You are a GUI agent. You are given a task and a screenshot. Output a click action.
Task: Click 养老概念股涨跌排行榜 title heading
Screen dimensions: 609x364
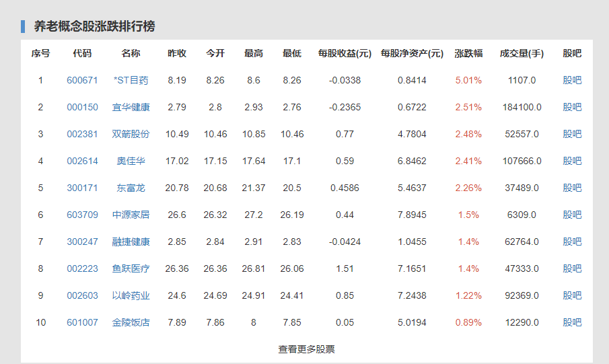(94, 26)
